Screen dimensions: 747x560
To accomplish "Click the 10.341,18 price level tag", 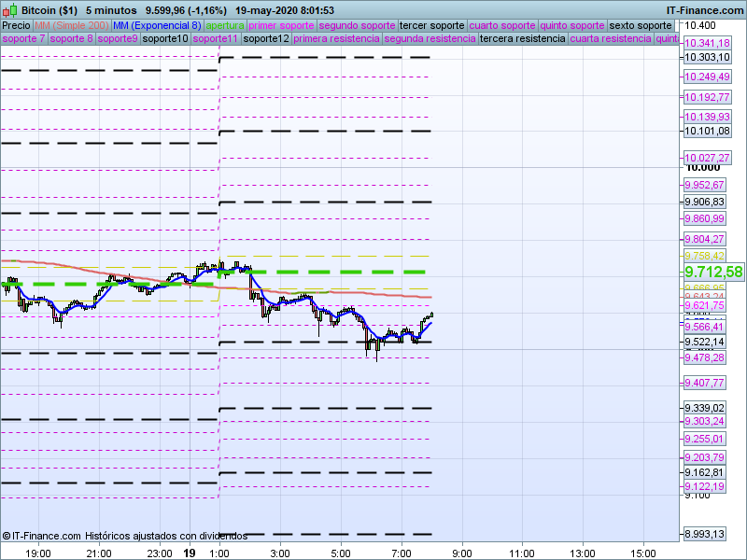I will tap(706, 43).
